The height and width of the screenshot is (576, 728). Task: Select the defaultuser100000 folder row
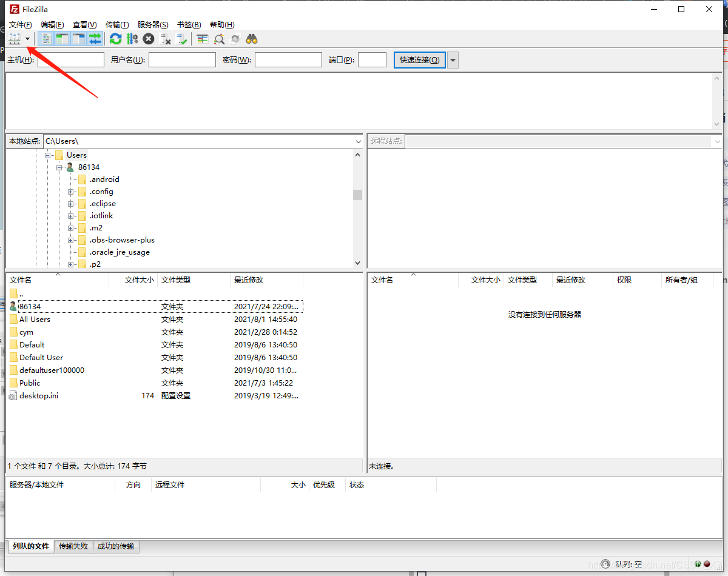[154, 370]
